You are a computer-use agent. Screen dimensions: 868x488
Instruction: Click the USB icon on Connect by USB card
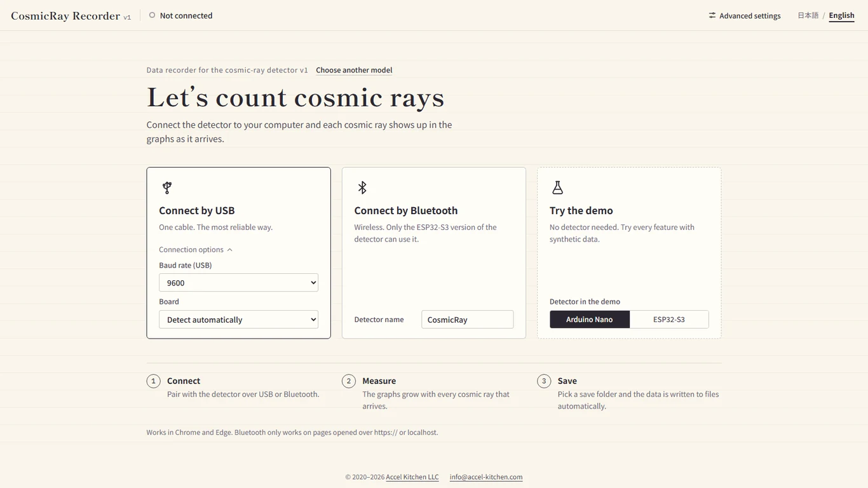[166, 187]
